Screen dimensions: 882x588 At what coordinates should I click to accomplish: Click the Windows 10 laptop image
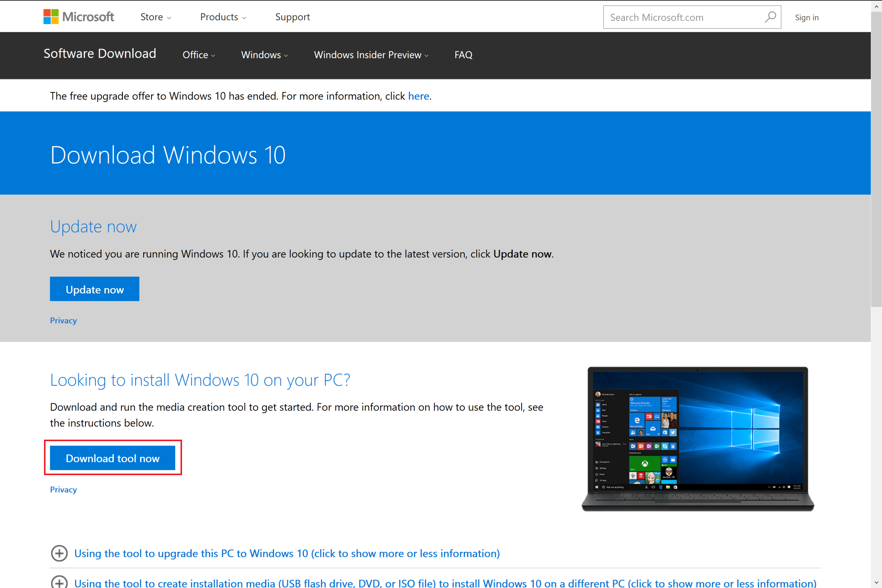pyautogui.click(x=698, y=439)
